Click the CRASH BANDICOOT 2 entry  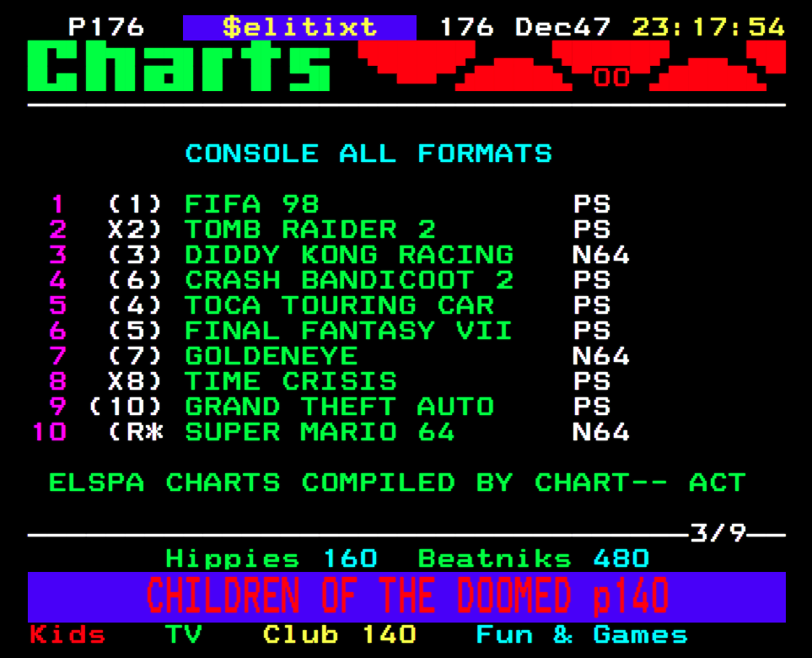tap(349, 280)
